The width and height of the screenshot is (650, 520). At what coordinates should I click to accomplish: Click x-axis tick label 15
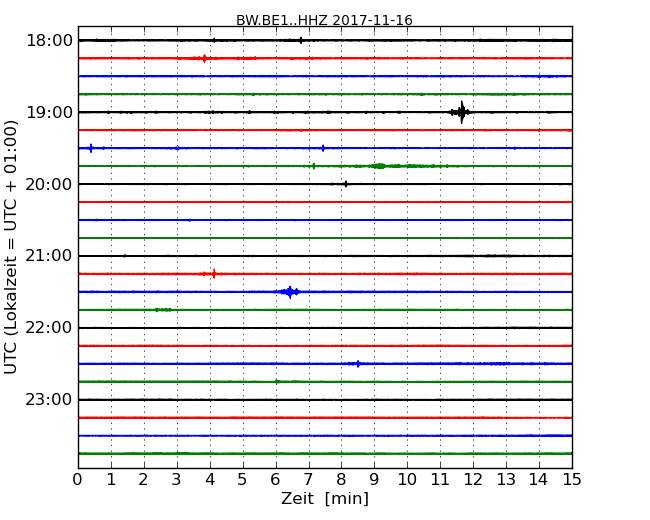(572, 479)
